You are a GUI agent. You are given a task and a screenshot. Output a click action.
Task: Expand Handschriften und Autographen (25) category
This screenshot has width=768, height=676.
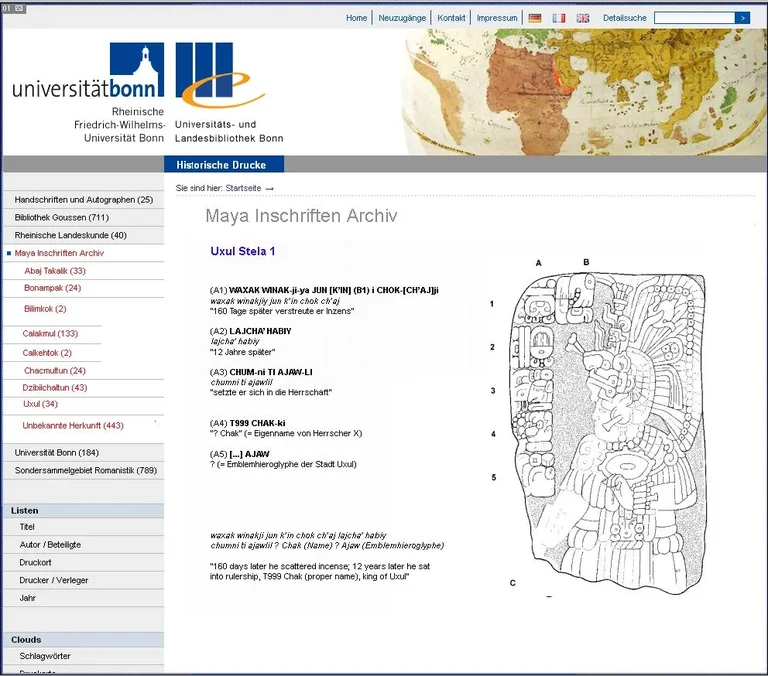click(83, 200)
